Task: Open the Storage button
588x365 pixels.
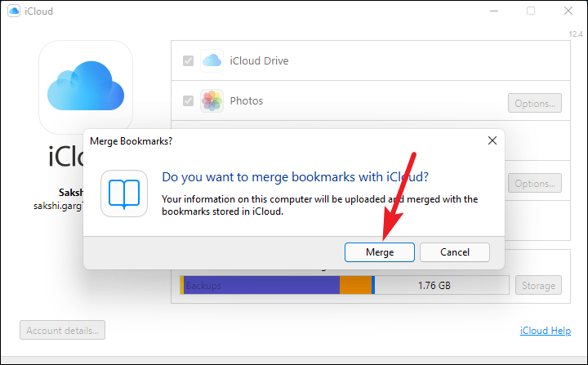Action: point(538,285)
